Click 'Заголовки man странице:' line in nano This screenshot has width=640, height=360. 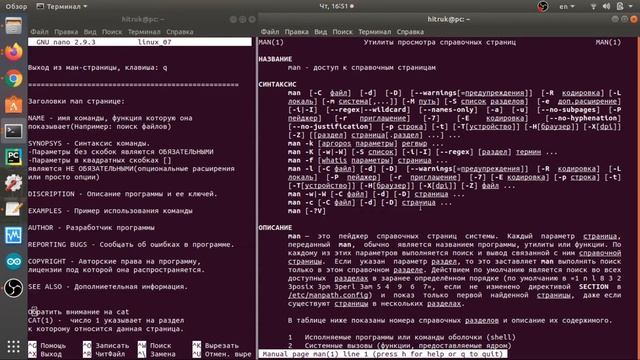click(x=76, y=101)
